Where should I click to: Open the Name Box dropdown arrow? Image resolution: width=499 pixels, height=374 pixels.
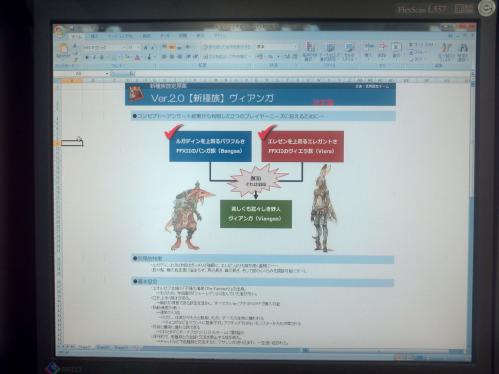[107, 74]
